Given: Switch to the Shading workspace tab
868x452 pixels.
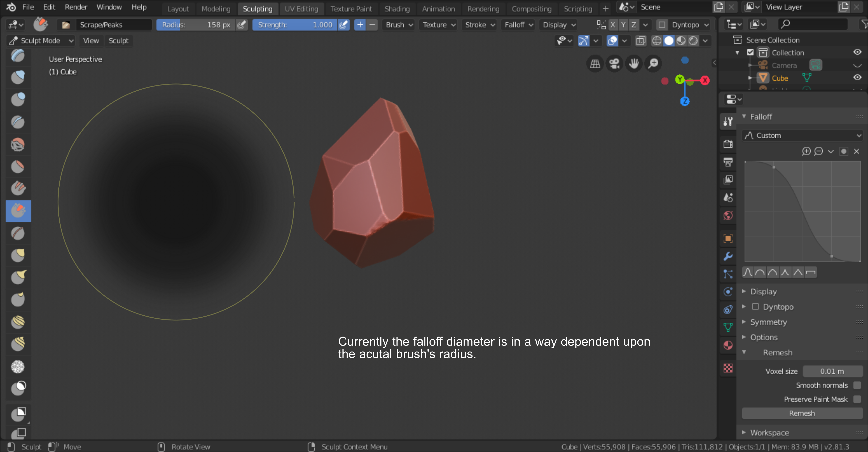Looking at the screenshot, I should 397,9.
